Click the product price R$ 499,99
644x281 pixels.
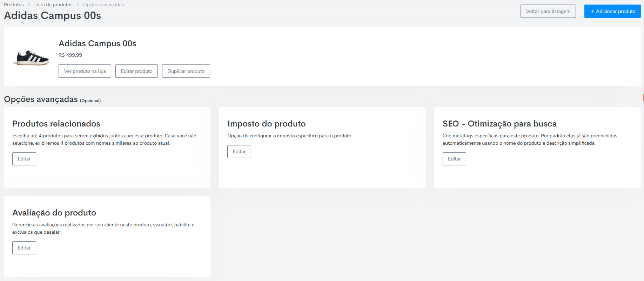(70, 55)
